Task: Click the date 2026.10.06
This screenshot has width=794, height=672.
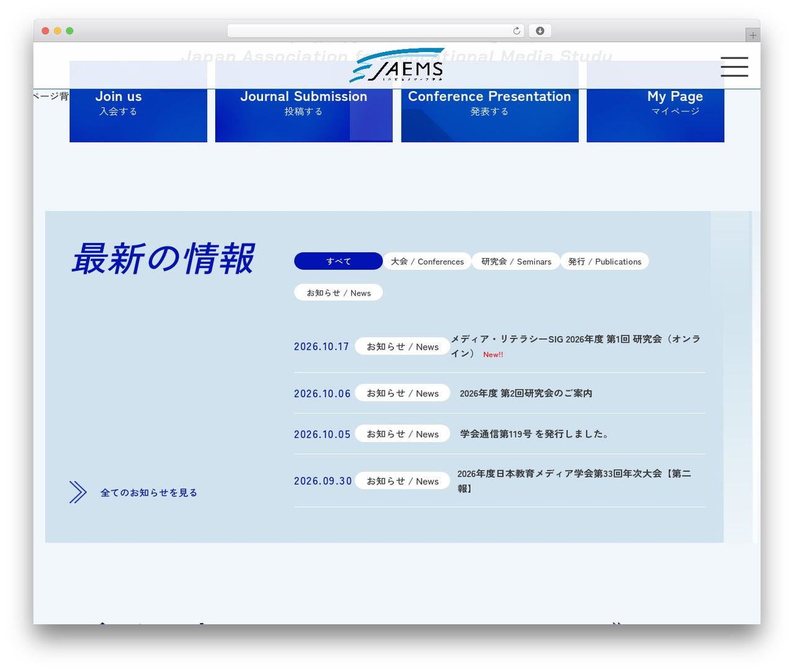Action: pyautogui.click(x=323, y=394)
